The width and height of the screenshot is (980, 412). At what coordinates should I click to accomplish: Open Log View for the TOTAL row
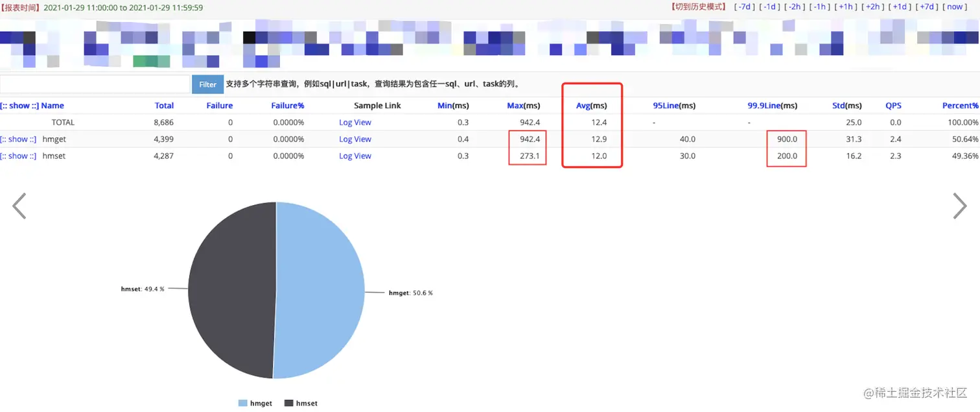pyautogui.click(x=355, y=122)
